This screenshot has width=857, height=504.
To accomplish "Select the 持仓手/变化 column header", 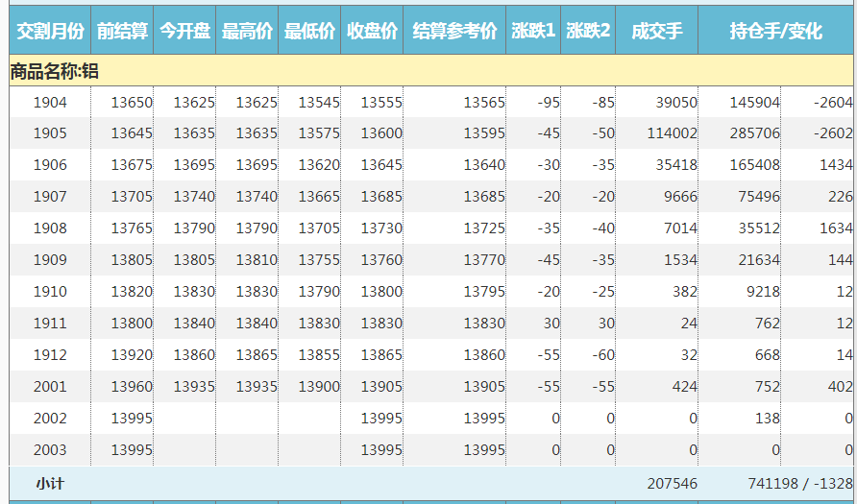I will click(775, 31).
